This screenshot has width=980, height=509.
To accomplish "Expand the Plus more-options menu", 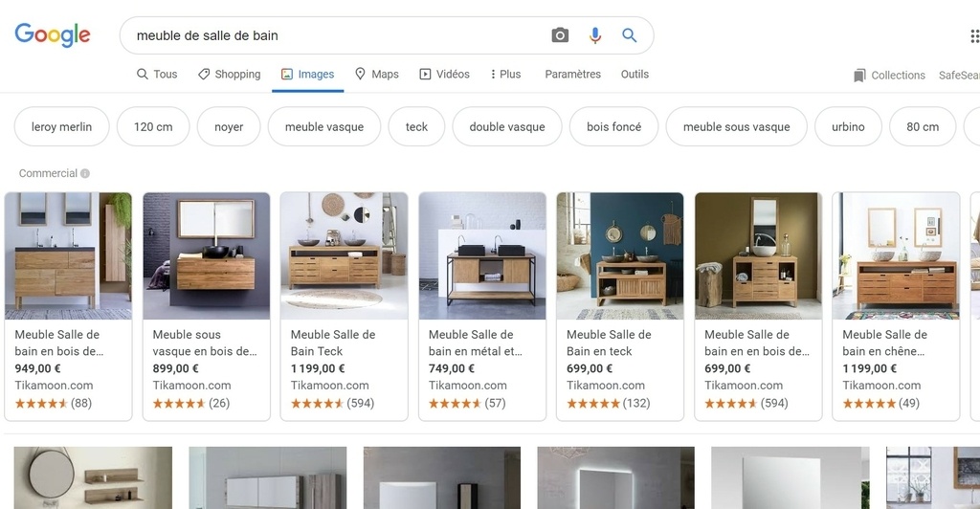I will click(505, 75).
